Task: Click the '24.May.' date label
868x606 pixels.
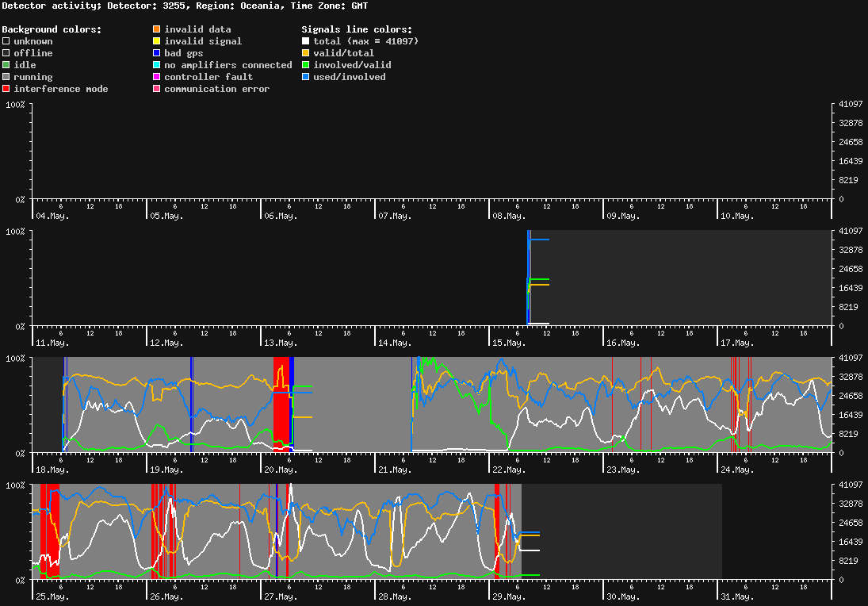Action: click(737, 470)
